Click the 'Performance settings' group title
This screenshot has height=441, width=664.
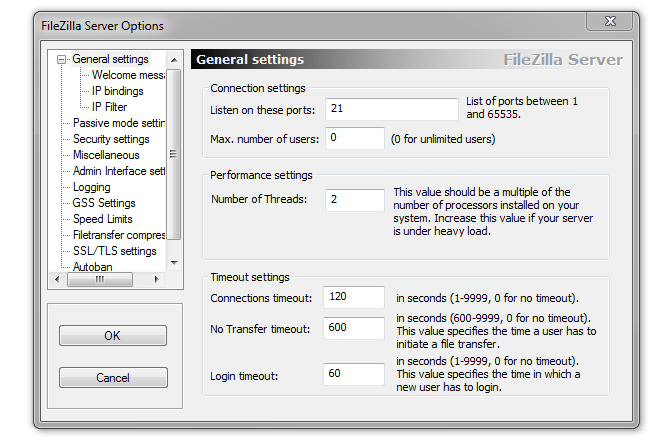[x=261, y=175]
